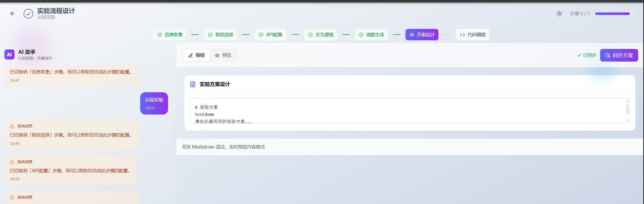The height and width of the screenshot is (204, 644).
Task: Click warning icon of API配置 system message
Action: click(12, 162)
